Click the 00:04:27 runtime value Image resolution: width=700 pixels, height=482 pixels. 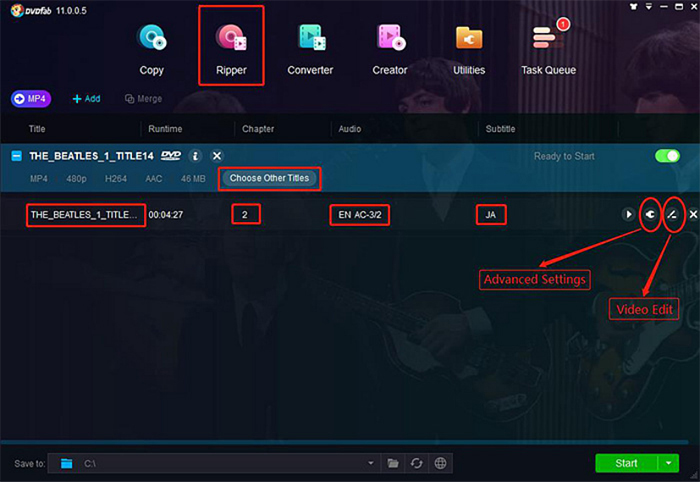pyautogui.click(x=166, y=215)
